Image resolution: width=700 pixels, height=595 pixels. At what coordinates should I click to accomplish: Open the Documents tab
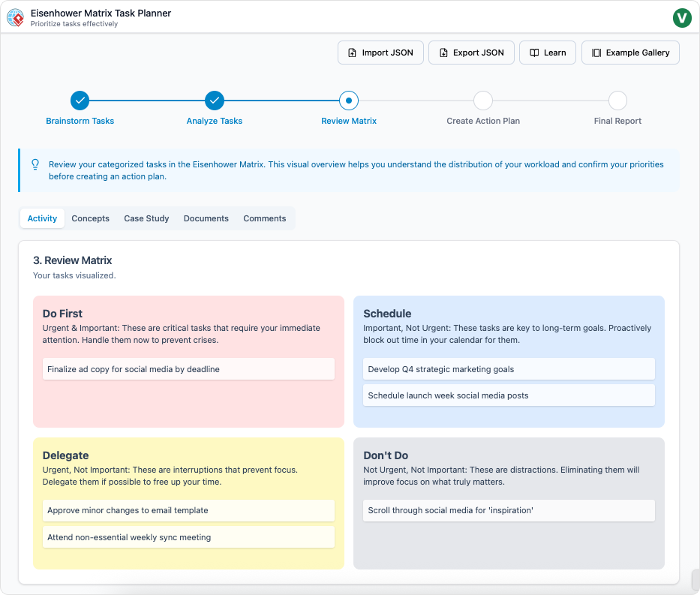(206, 218)
